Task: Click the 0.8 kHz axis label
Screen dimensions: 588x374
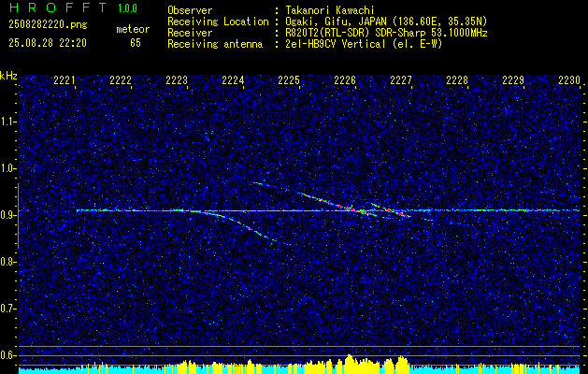Action: point(8,262)
